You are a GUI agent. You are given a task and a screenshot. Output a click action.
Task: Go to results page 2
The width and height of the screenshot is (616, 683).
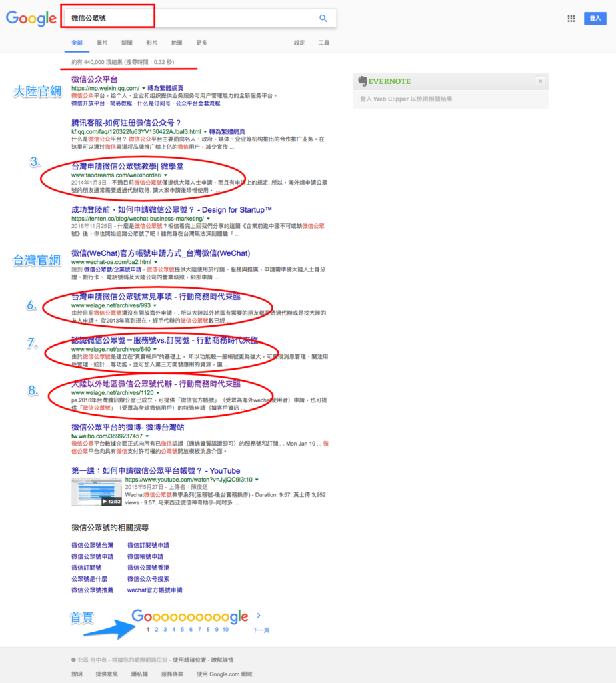156,630
